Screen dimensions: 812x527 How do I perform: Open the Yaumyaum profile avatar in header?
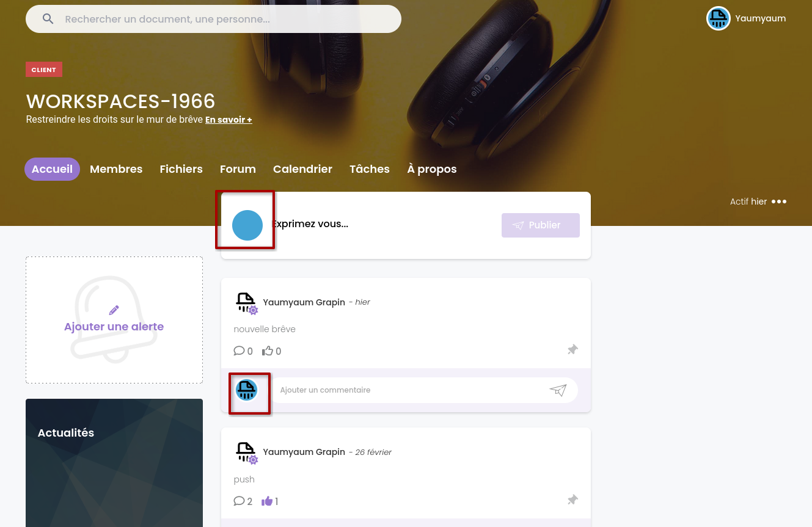tap(718, 18)
